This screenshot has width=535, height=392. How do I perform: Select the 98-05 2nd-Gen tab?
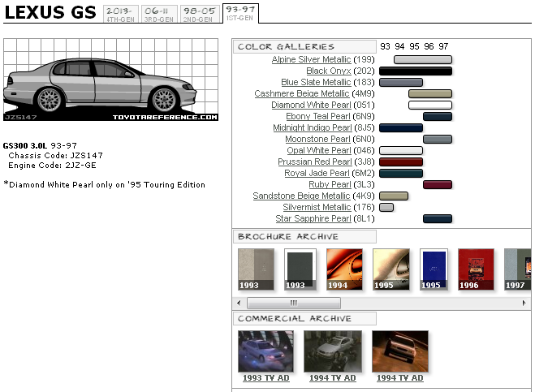[199, 14]
